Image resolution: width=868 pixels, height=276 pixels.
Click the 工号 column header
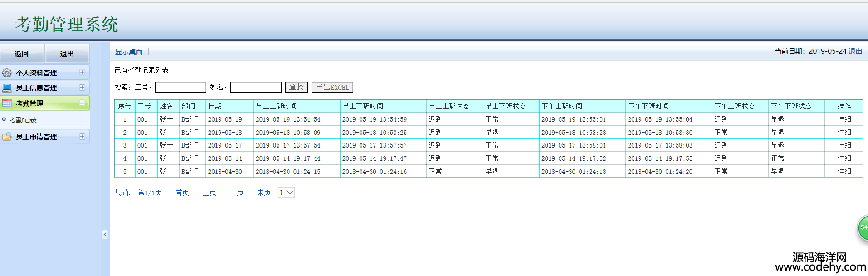click(146, 106)
